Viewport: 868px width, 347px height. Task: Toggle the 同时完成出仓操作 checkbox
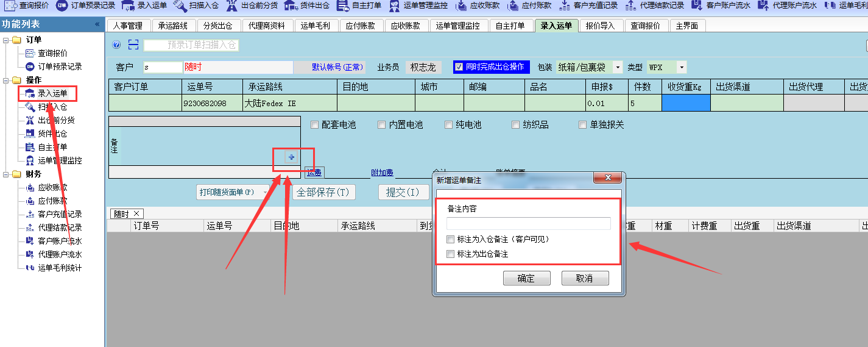(459, 67)
